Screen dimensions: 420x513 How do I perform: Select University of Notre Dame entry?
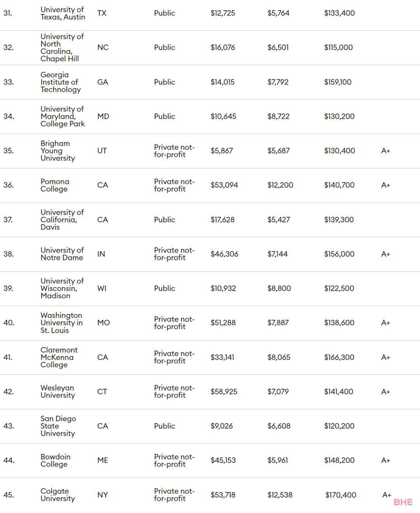pos(62,254)
